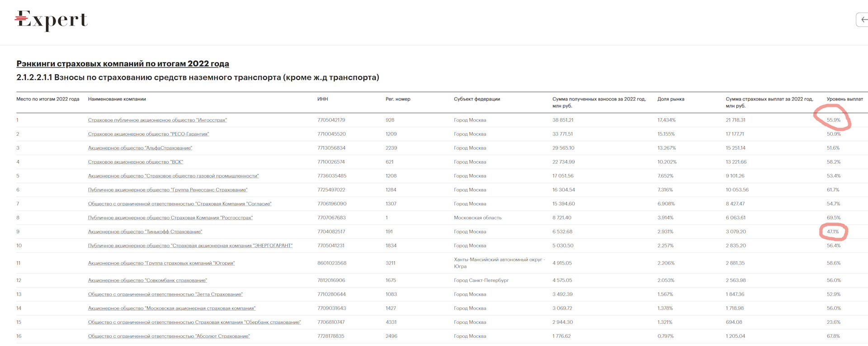Click the 'Сумма страховых выплат' column header
Image resolution: width=868 pixels, height=346 pixels.
click(x=769, y=102)
